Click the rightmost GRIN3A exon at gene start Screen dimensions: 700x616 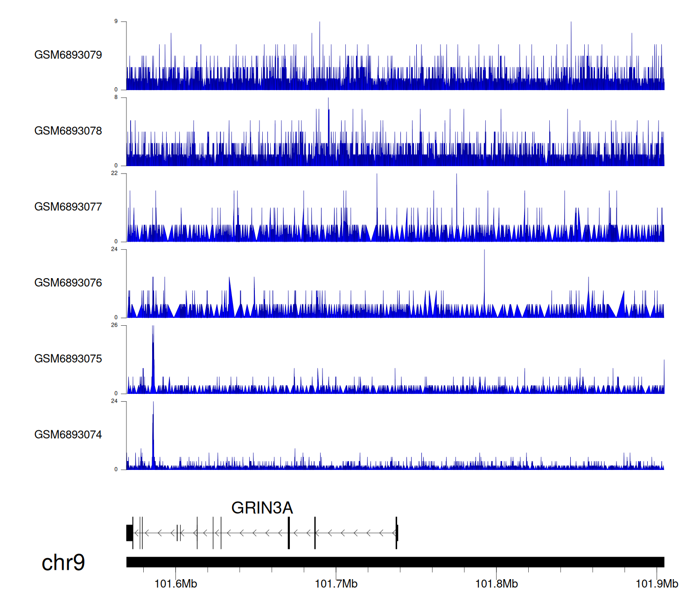pyautogui.click(x=397, y=533)
